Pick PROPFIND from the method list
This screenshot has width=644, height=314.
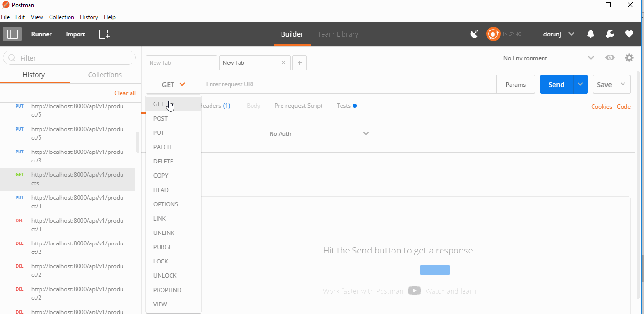tap(173, 290)
